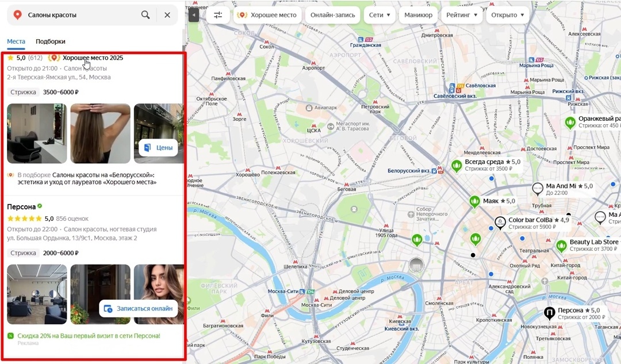Click the Савёловский вкз. station label
Image resolution: width=621 pixels, height=364 pixels.
pyautogui.click(x=455, y=96)
